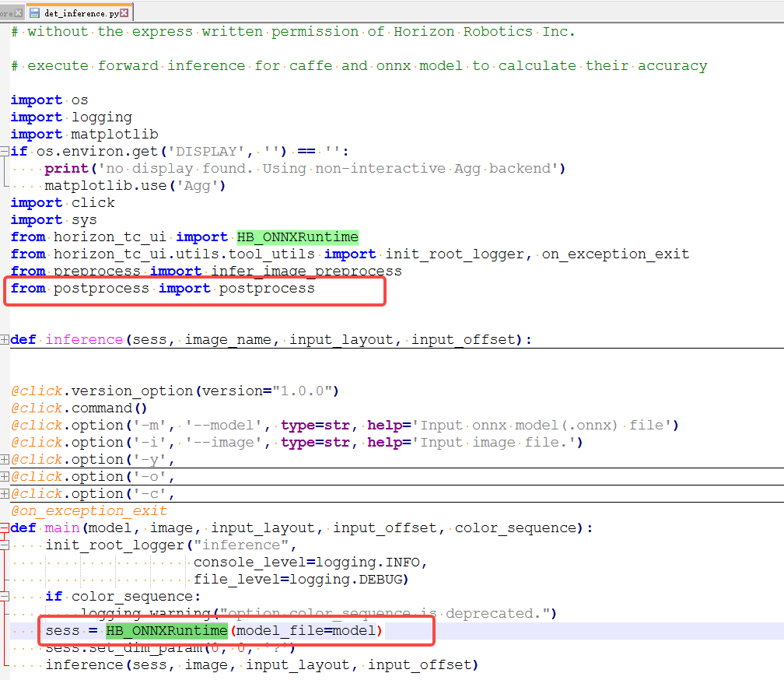784x680 pixels.
Task: Close the partially visible left tab
Action: pos(18,13)
